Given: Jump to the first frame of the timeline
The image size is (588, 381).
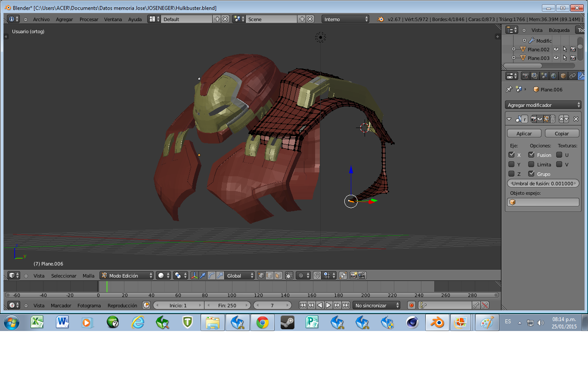Looking at the screenshot, I should [x=303, y=305].
